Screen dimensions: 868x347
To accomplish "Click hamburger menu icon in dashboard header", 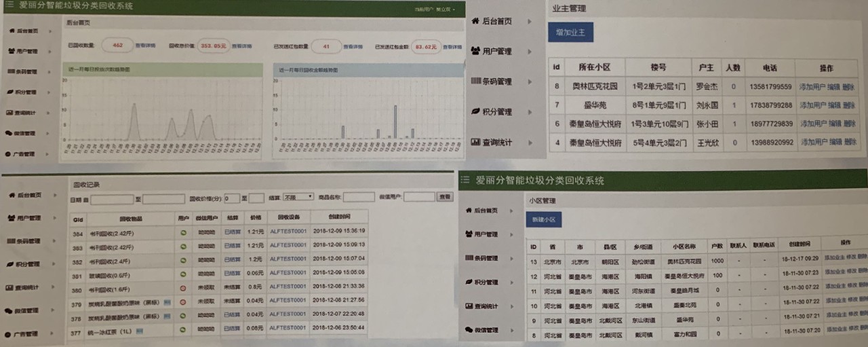I will (9, 5).
